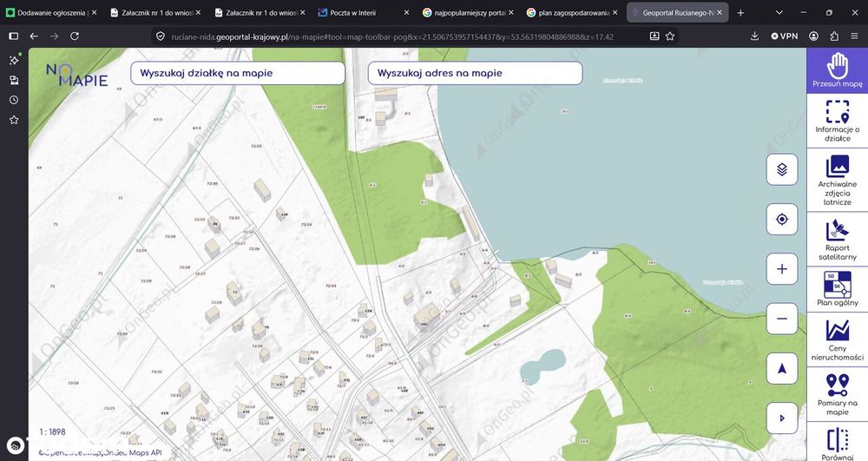This screenshot has height=461, width=868.
Task: Open Raport satelitarny tool
Action: pyautogui.click(x=837, y=239)
